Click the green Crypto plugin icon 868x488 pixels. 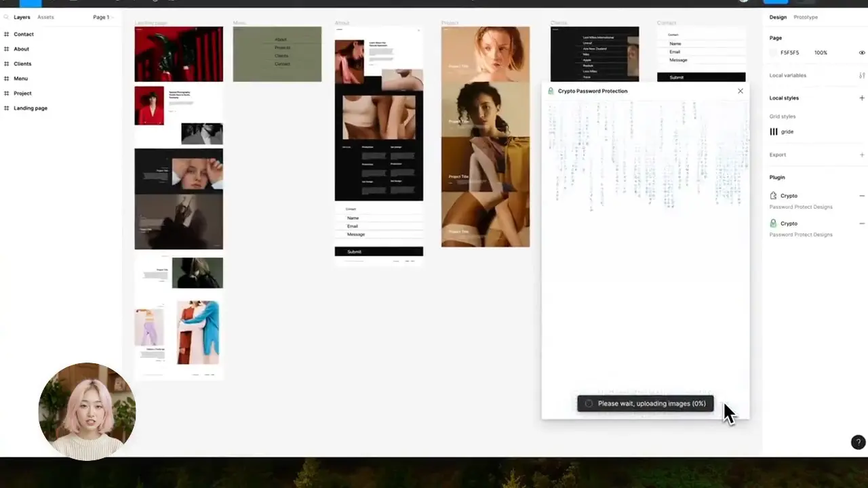click(774, 223)
